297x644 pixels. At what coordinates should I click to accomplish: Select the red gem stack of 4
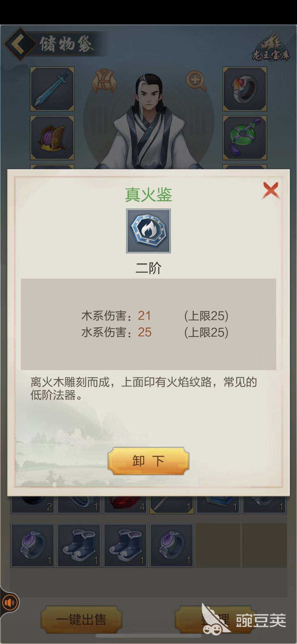pos(125,505)
